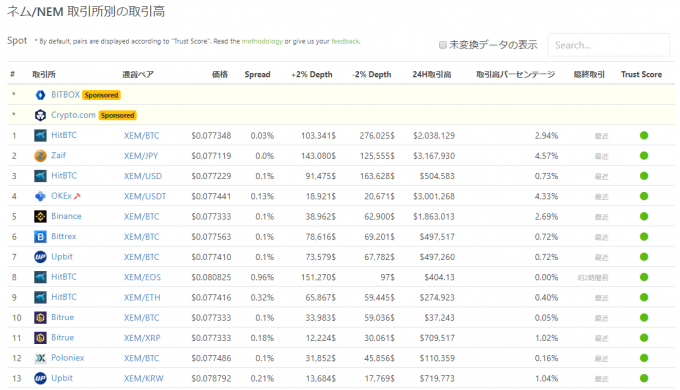Click green Trust Score dot for OKEx

point(644,196)
